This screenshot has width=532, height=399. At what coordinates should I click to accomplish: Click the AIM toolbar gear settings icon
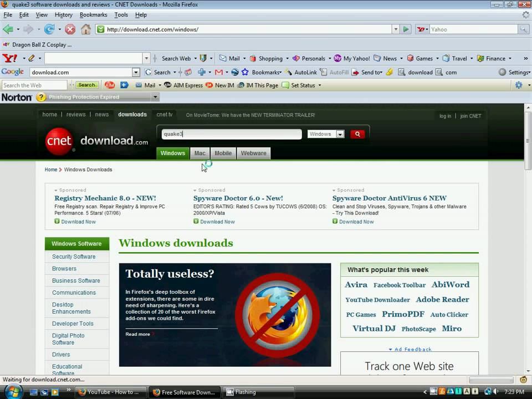pyautogui.click(x=519, y=85)
